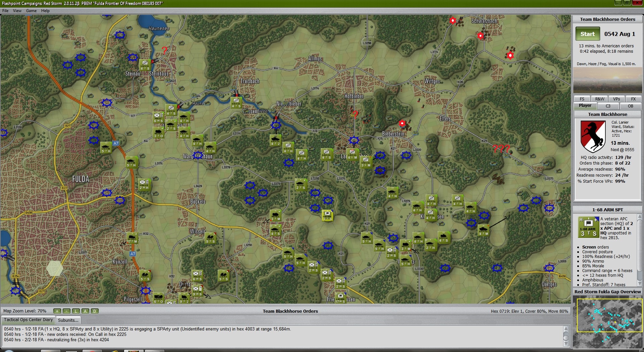The width and height of the screenshot is (644, 352).
Task: Open the VPs tab
Action: pyautogui.click(x=616, y=99)
